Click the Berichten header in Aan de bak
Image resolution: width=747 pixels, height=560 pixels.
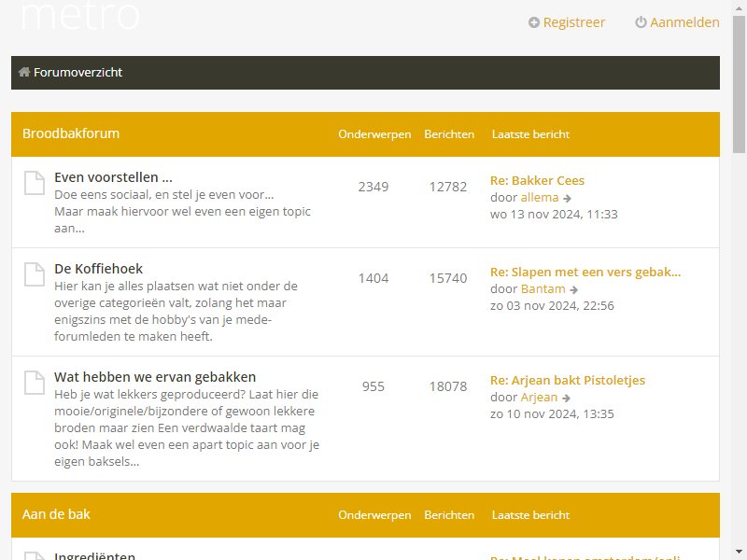(x=449, y=515)
